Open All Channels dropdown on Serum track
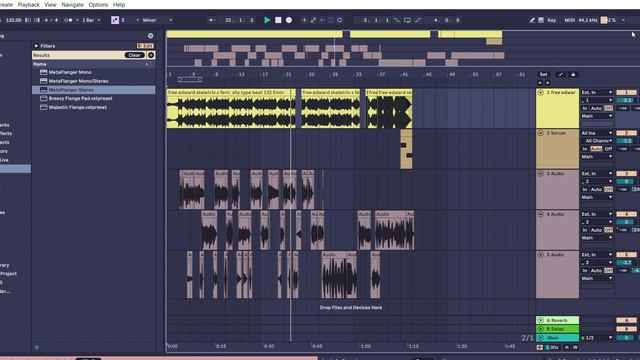This screenshot has width=640, height=360. coord(597,141)
